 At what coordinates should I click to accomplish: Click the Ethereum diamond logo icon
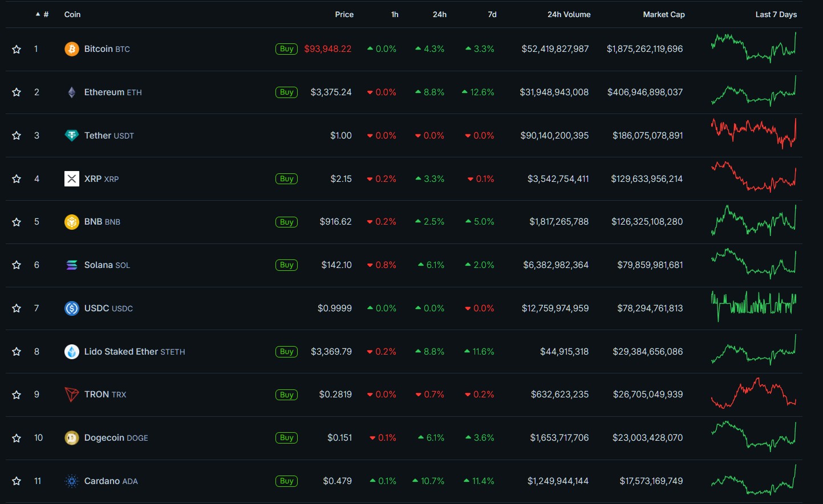tap(71, 92)
